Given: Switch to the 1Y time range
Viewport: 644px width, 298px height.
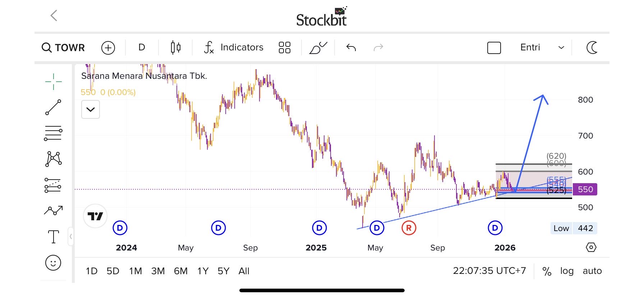Looking at the screenshot, I should click(203, 271).
